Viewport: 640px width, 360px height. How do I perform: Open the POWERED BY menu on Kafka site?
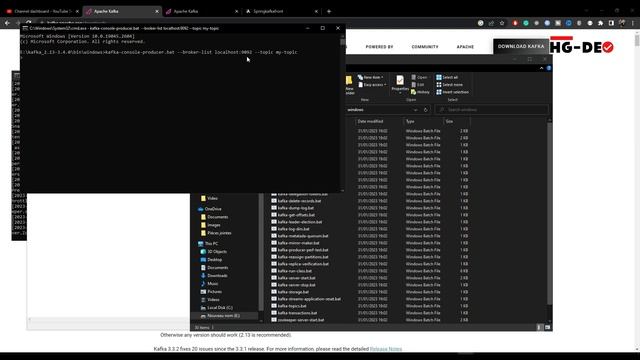(379, 47)
